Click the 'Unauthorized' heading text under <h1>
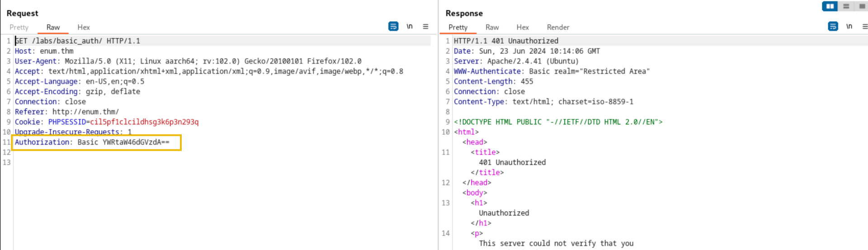Viewport: 868px width, 250px height. pos(504,213)
